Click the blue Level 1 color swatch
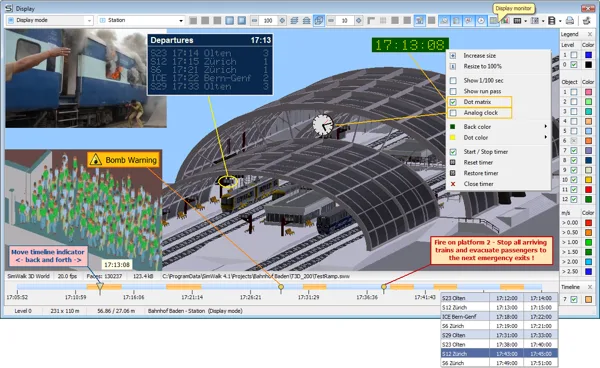Image resolution: width=600 pixels, height=368 pixels. click(589, 55)
